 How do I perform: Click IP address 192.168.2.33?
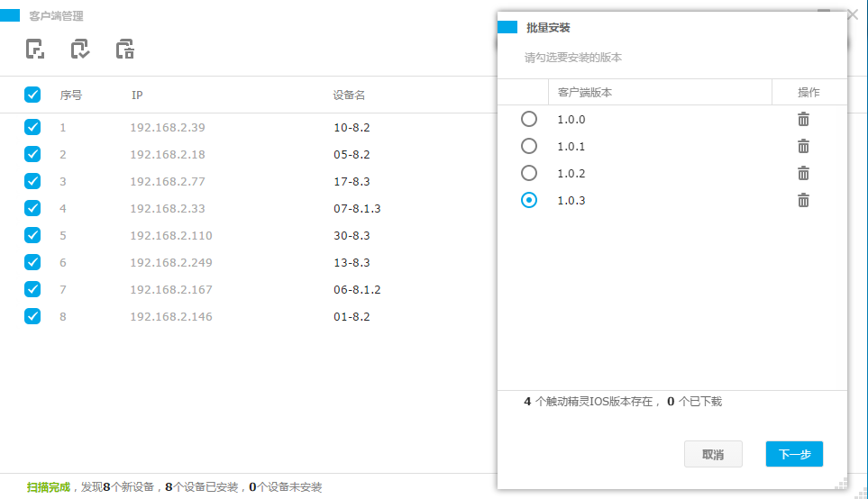[x=167, y=209]
